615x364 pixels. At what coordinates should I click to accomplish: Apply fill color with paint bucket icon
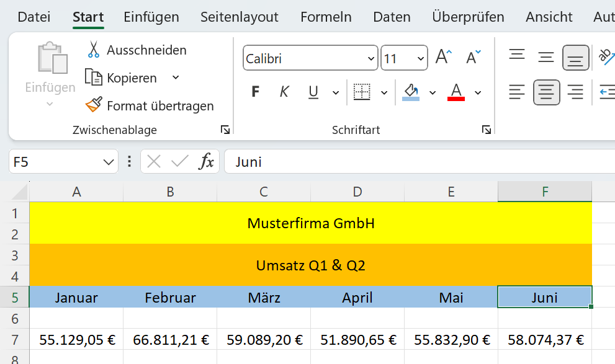click(411, 92)
